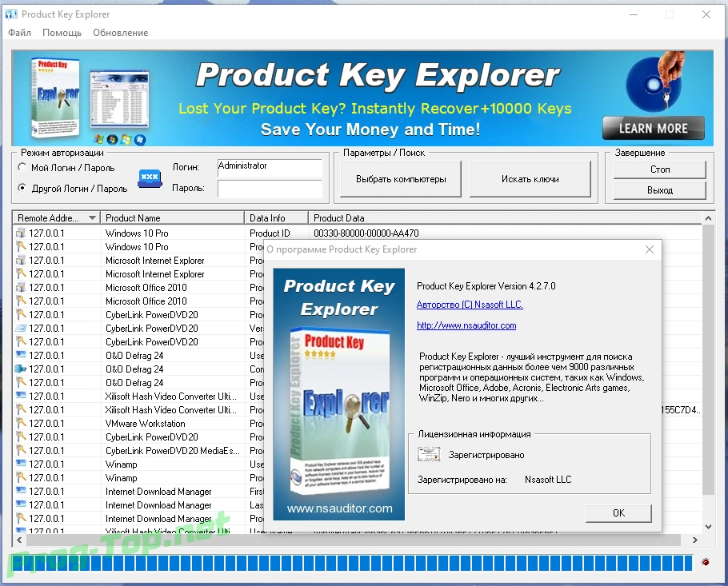This screenshot has width=728, height=586.
Task: Click the key icon of the second Windows 10 Pro row
Action: click(x=21, y=246)
